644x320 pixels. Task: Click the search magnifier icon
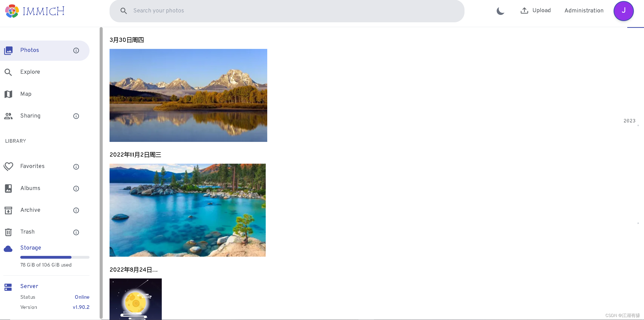[x=123, y=11]
